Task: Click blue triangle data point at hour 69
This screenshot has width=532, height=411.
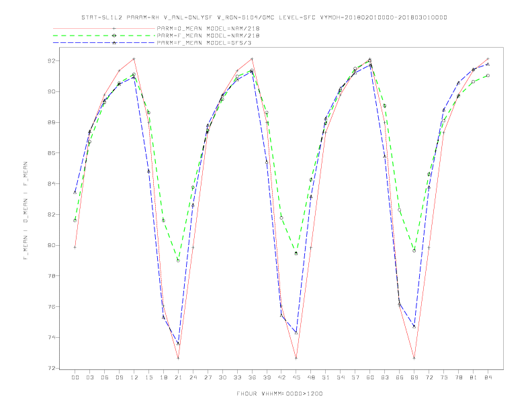Action: pos(414,326)
